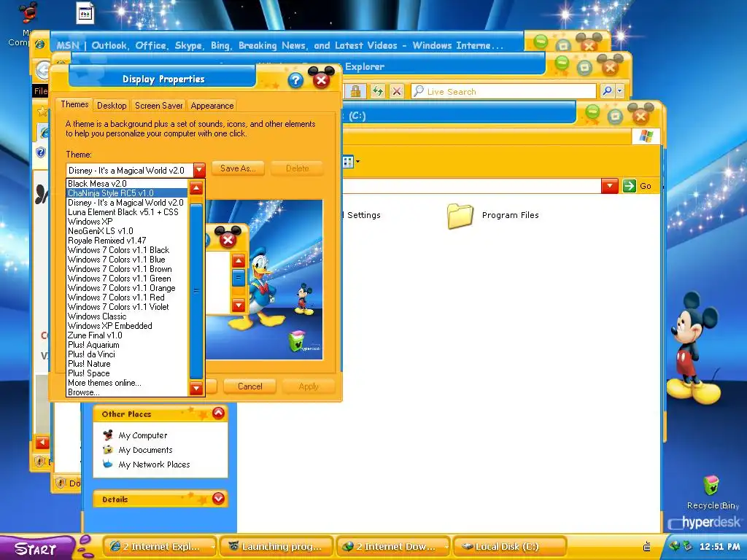
Task: Switch to Internet Explorer taskbar group
Action: click(x=160, y=547)
